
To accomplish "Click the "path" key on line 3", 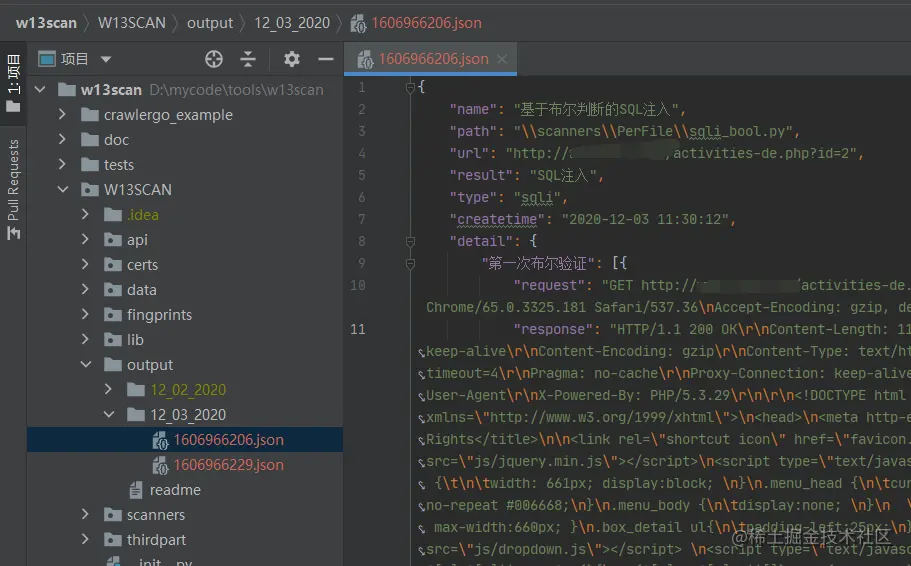I will pyautogui.click(x=473, y=131).
